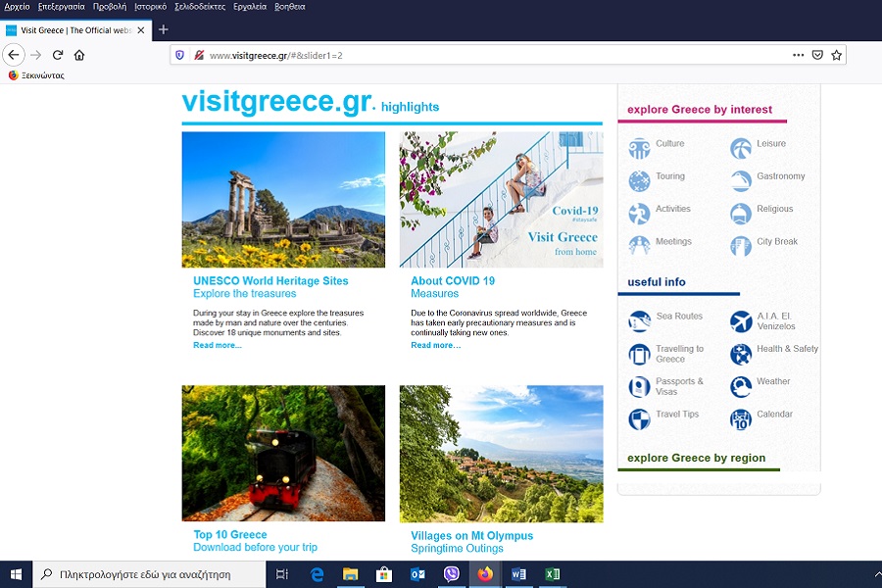Open Excel from taskbar

tap(553, 574)
